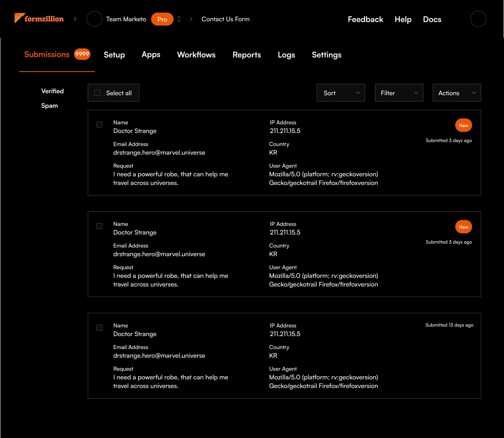Click country KR in the second submission
Image resolution: width=504 pixels, height=438 pixels.
(273, 254)
